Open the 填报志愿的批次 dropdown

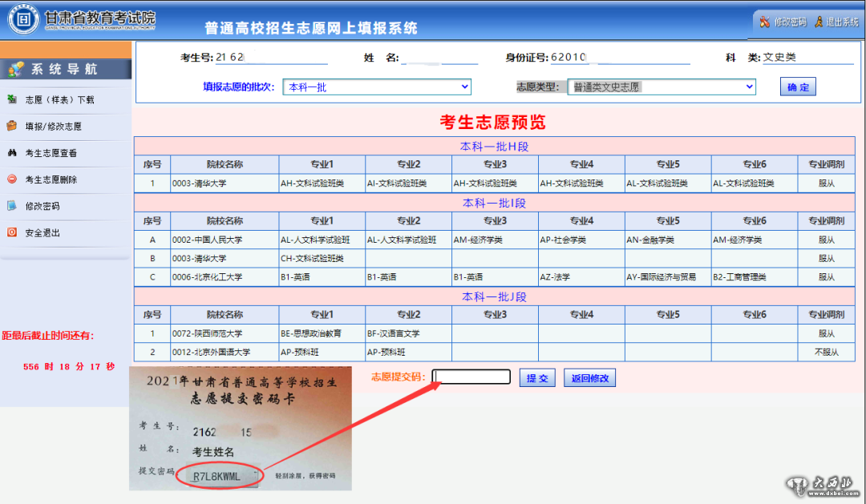[376, 87]
